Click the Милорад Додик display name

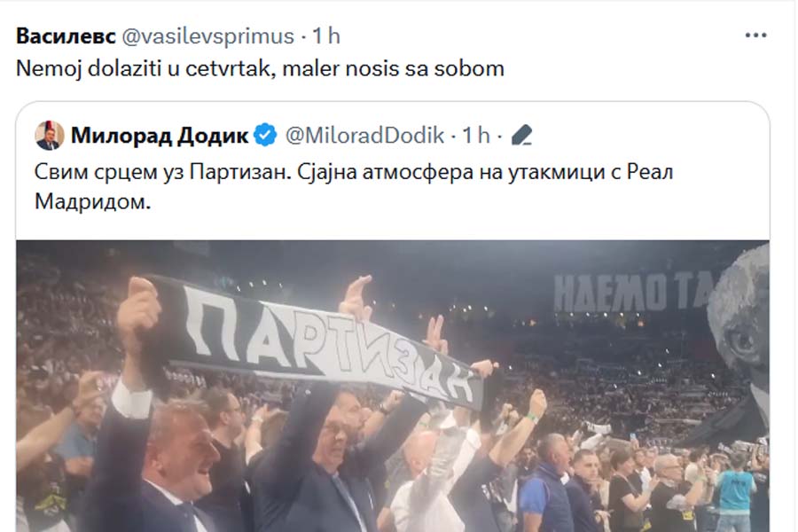160,136
